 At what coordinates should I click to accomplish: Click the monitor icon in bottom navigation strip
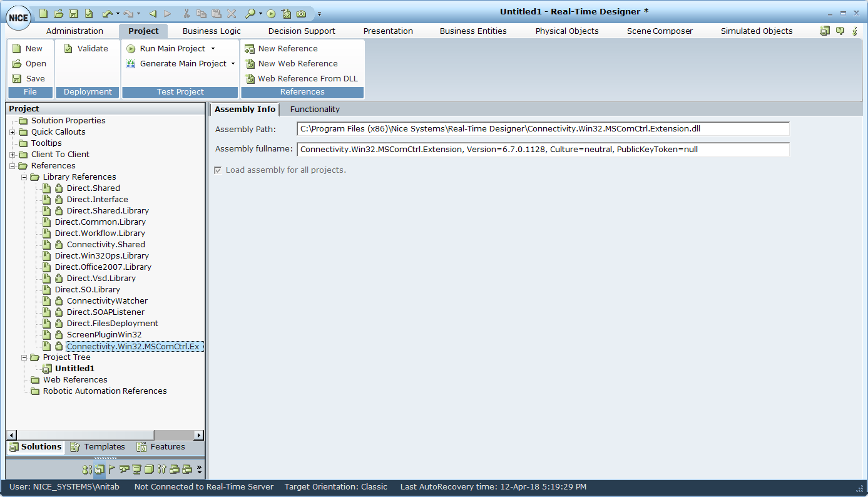pos(136,469)
